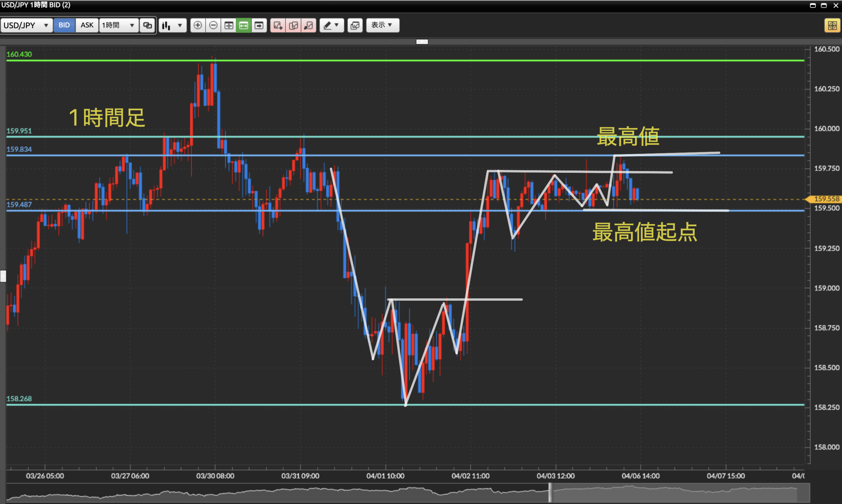The width and height of the screenshot is (842, 504).
Task: Select BID price display
Action: pyautogui.click(x=64, y=25)
